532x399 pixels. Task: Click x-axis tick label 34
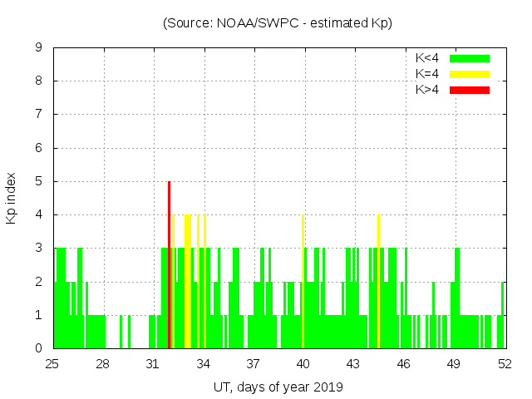(203, 364)
